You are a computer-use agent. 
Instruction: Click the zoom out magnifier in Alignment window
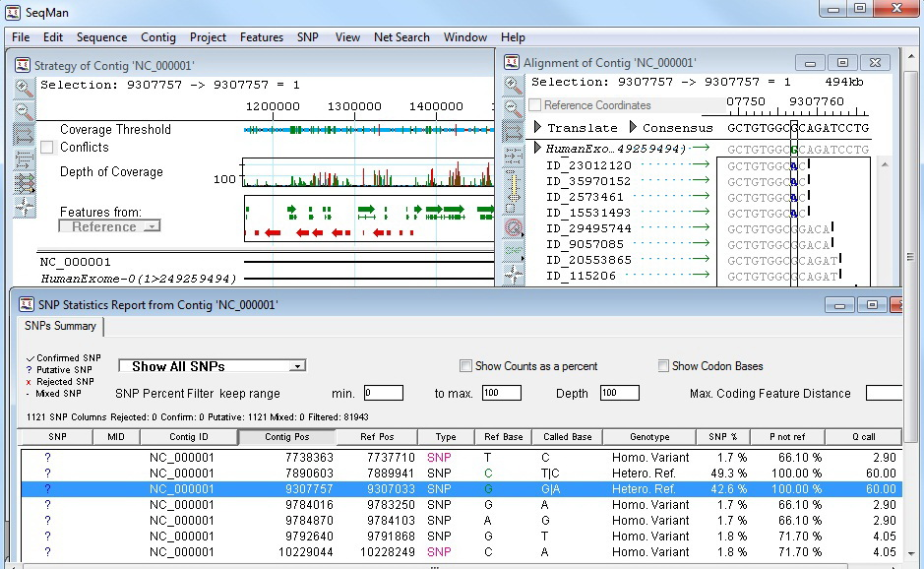point(514,108)
